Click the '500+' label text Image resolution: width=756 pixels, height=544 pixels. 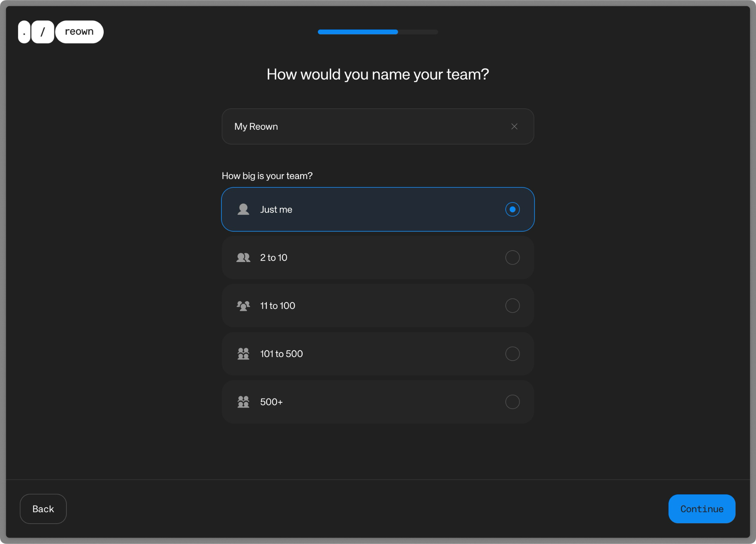point(271,402)
